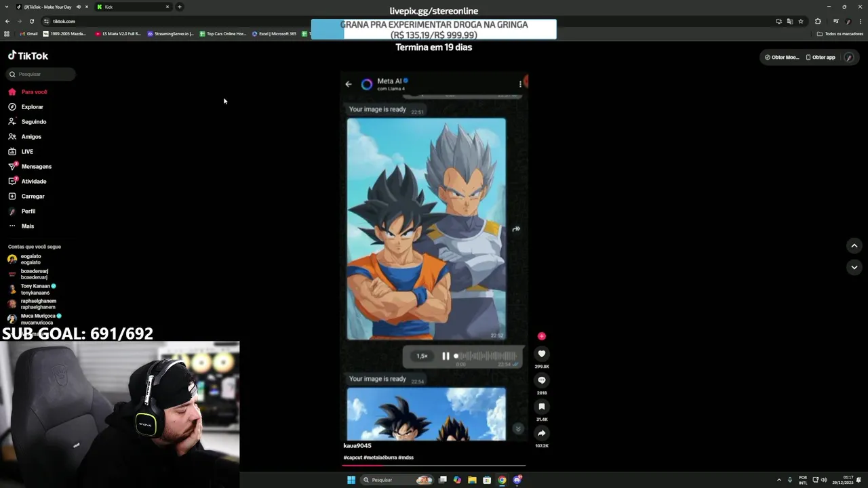Open the TikTok profile avatar menu

(848, 58)
